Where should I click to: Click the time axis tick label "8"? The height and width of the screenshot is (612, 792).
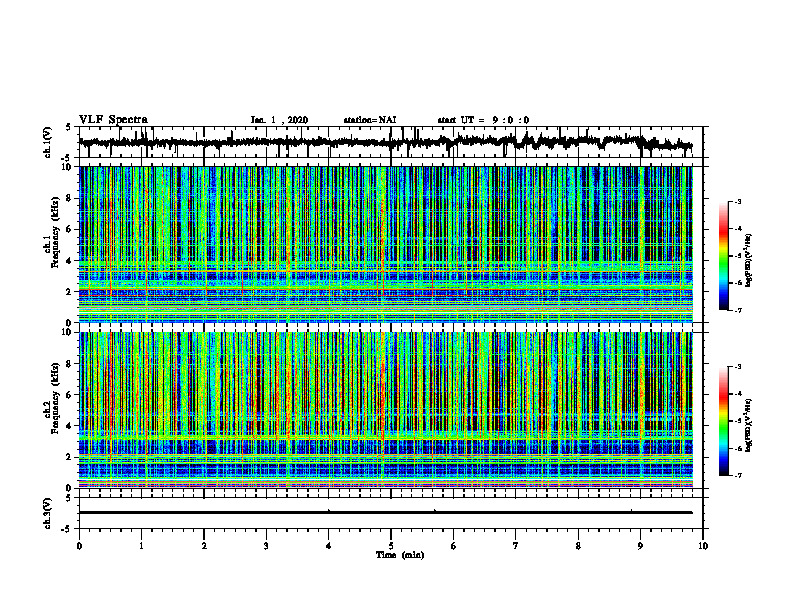point(578,546)
